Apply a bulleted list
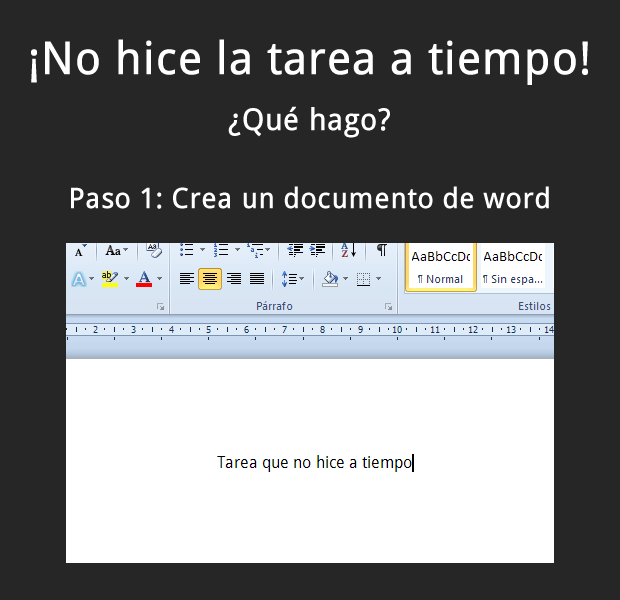Image resolution: width=620 pixels, height=600 pixels. coord(187,250)
